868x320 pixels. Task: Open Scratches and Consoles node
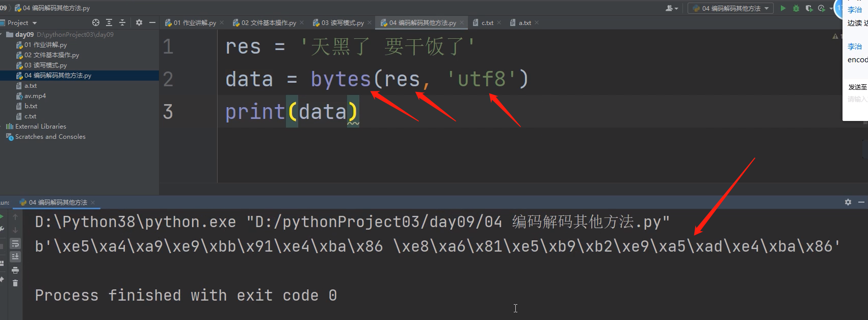[50, 137]
